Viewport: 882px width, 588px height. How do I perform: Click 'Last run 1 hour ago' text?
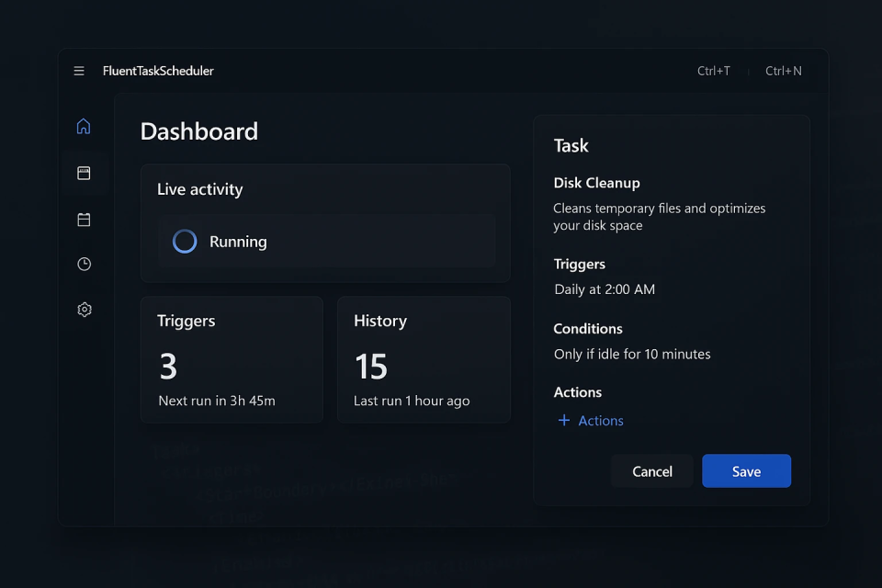point(412,401)
